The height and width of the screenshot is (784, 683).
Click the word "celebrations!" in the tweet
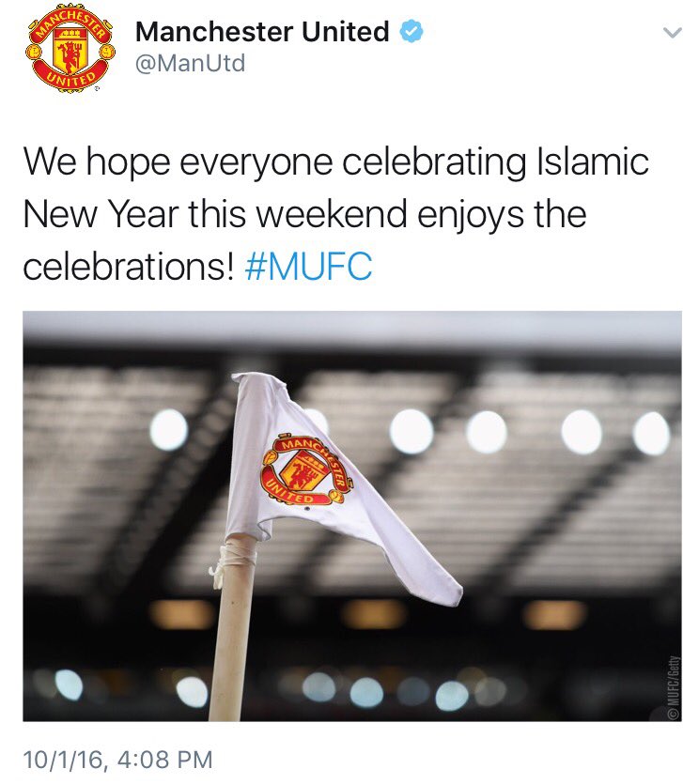tap(129, 266)
